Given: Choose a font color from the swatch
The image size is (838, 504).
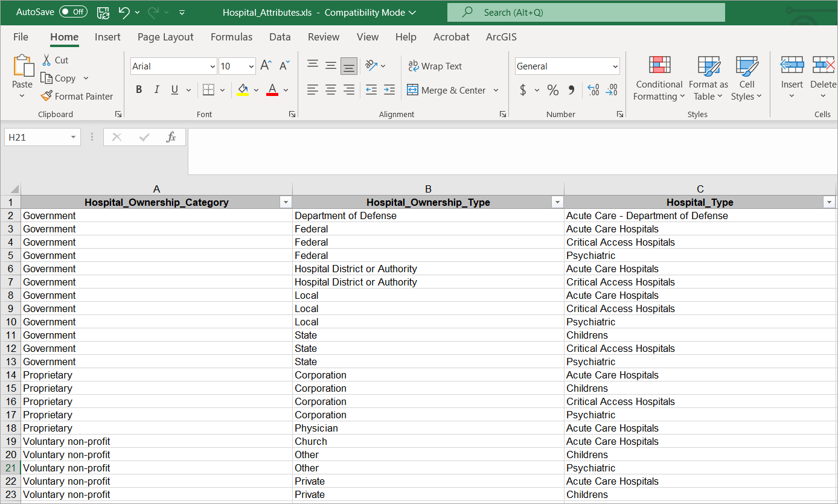Looking at the screenshot, I should (271, 89).
